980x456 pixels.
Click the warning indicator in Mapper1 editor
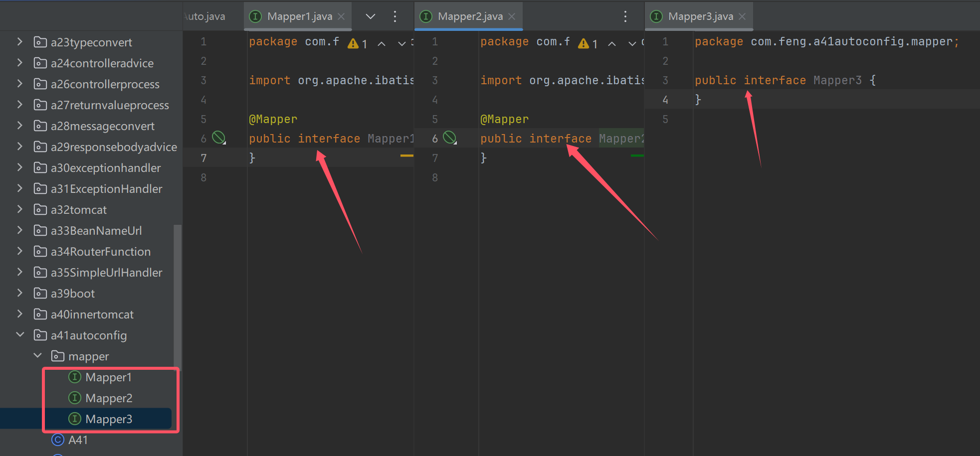pyautogui.click(x=358, y=44)
